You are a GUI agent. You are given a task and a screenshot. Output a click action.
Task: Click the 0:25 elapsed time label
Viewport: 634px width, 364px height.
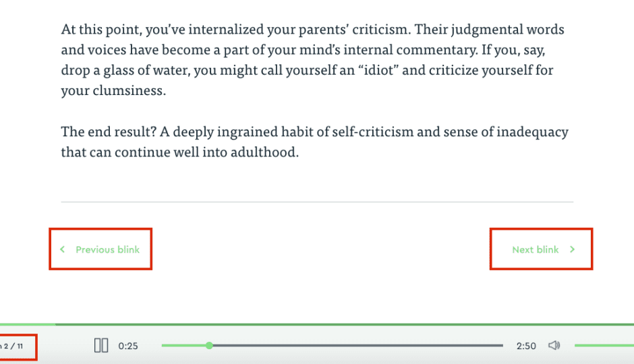pyautogui.click(x=127, y=346)
